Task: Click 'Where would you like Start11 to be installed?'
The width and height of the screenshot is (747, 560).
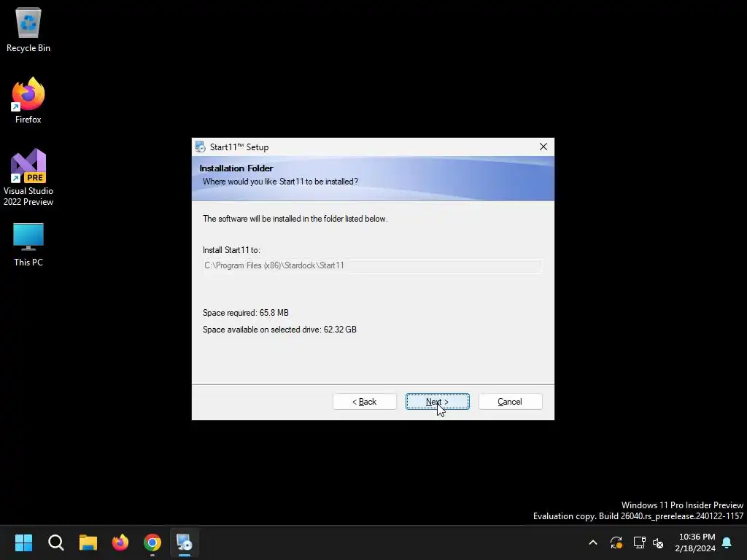Action: [x=280, y=182]
